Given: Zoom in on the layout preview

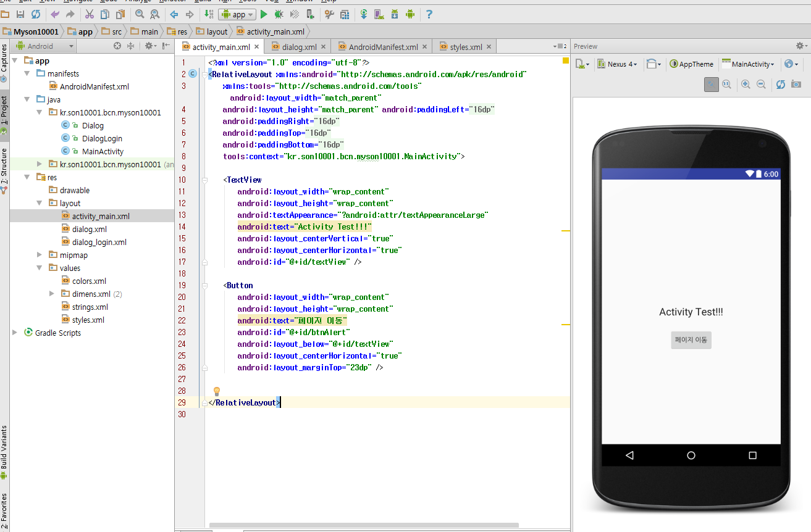Looking at the screenshot, I should 746,85.
